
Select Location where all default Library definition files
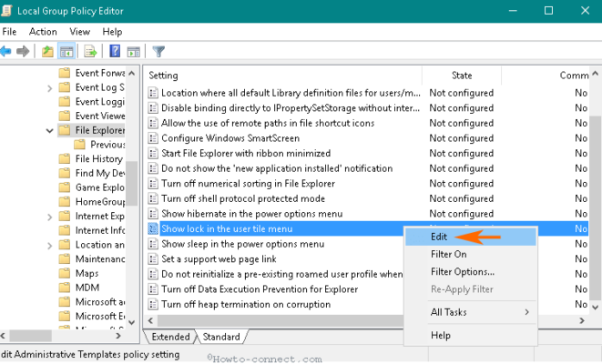coord(291,93)
